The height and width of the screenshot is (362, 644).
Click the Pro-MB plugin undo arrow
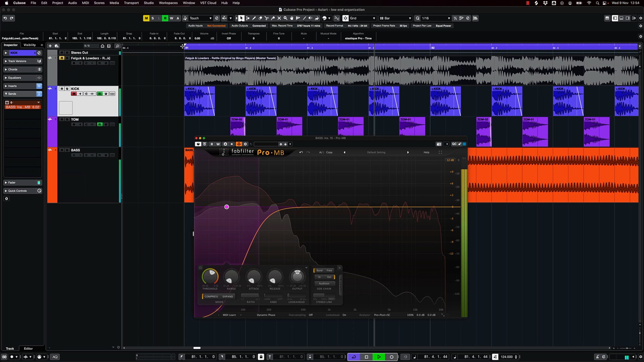[301, 152]
